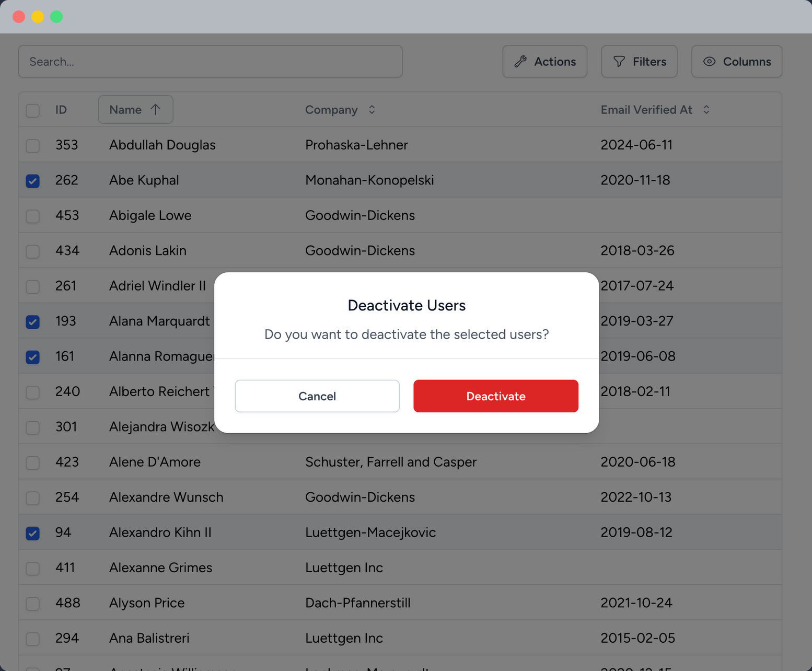Check the row for Abigale Lowe
Screen dimensions: 812x671
[33, 216]
